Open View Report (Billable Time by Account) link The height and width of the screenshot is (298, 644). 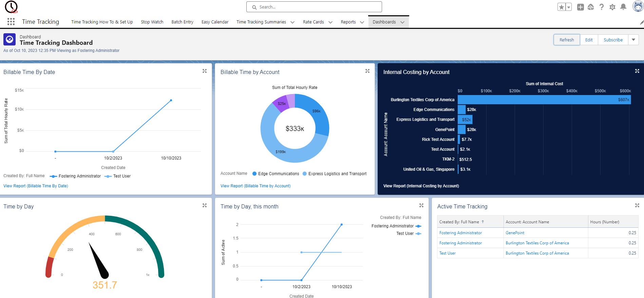pyautogui.click(x=255, y=186)
